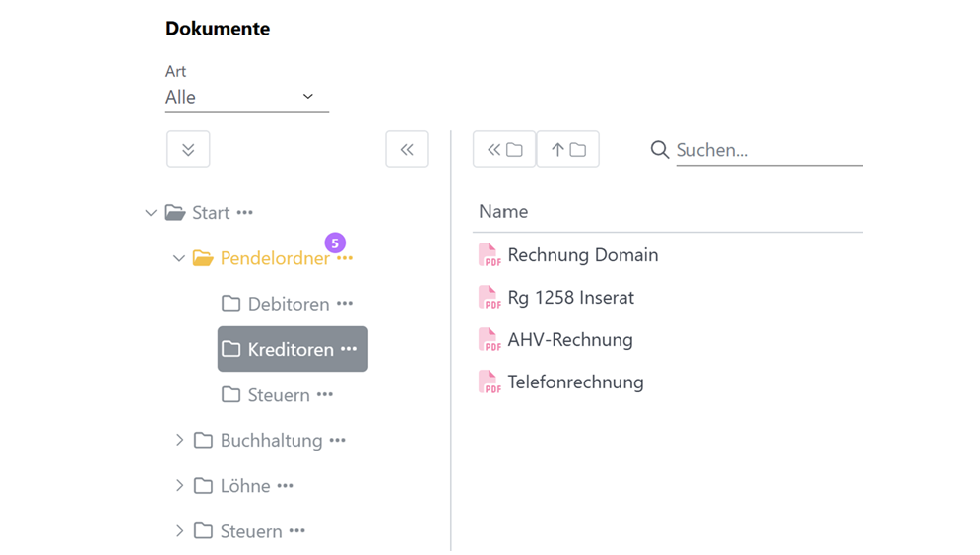Click the expand-all double chevron button
The height and width of the screenshot is (555, 980).
[x=188, y=150]
